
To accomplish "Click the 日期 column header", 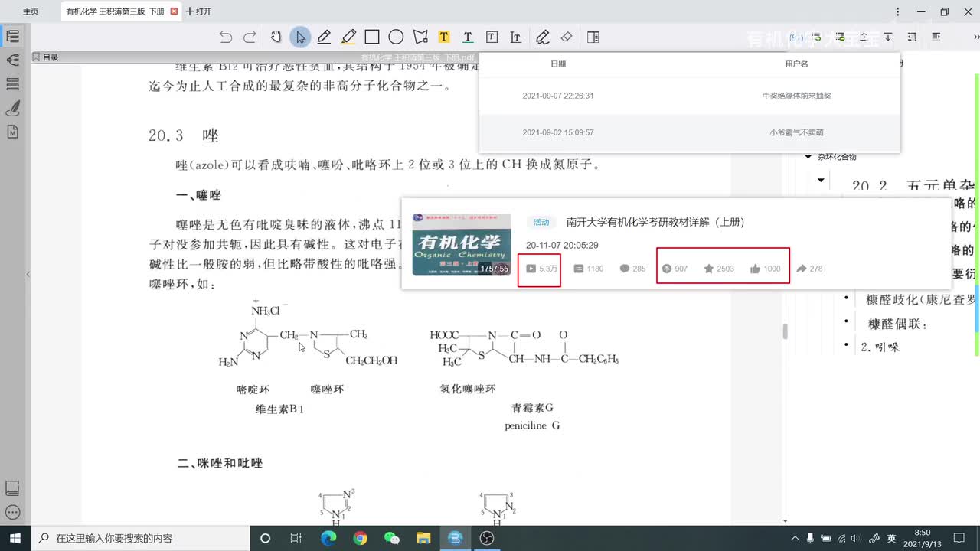I will point(558,64).
